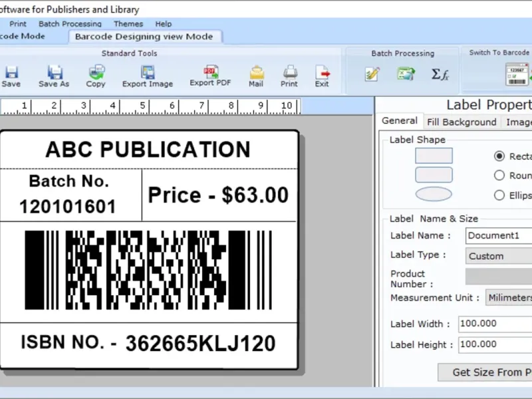Click the Print printer icon

point(290,72)
